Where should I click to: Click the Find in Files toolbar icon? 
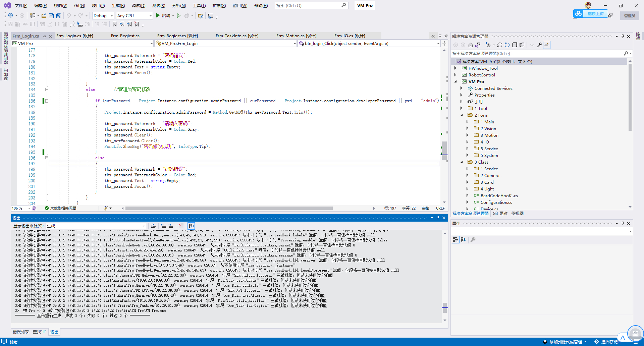(201, 16)
